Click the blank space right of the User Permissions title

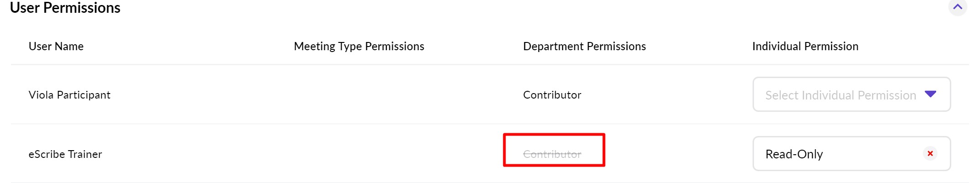(x=502, y=8)
